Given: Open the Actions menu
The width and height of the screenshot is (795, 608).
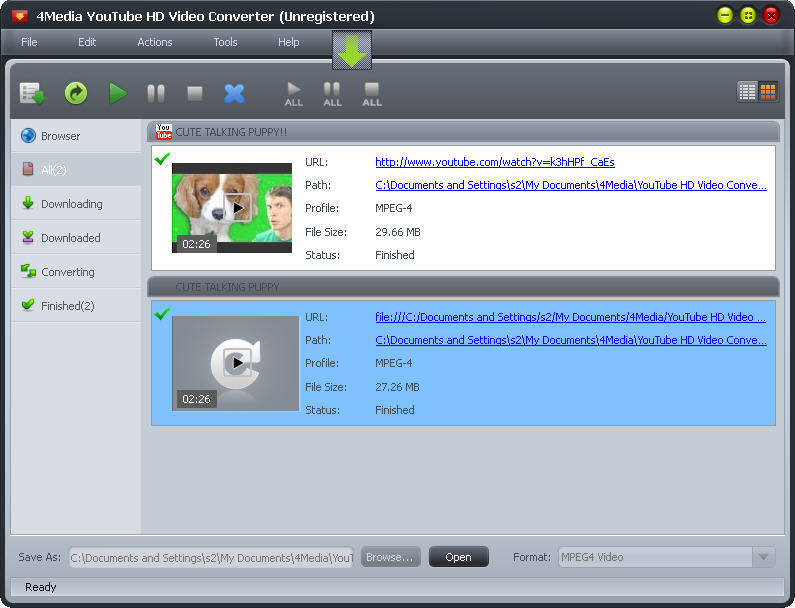Looking at the screenshot, I should [x=155, y=42].
